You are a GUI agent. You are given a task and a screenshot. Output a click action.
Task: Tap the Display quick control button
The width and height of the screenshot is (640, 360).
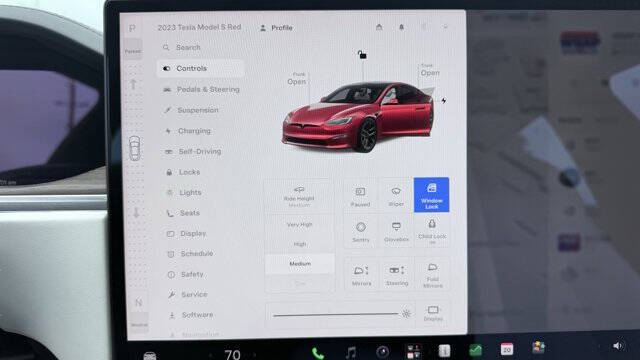pos(433,313)
